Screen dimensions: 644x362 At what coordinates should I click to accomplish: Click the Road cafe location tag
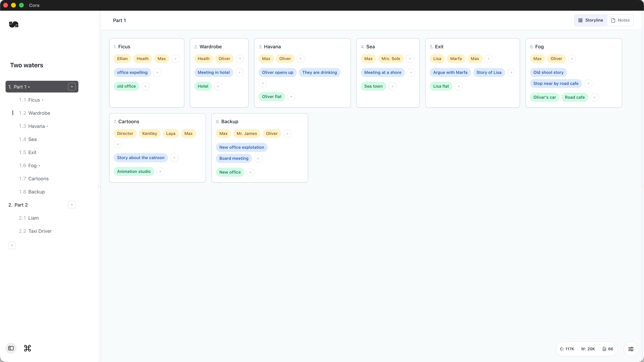click(x=575, y=97)
